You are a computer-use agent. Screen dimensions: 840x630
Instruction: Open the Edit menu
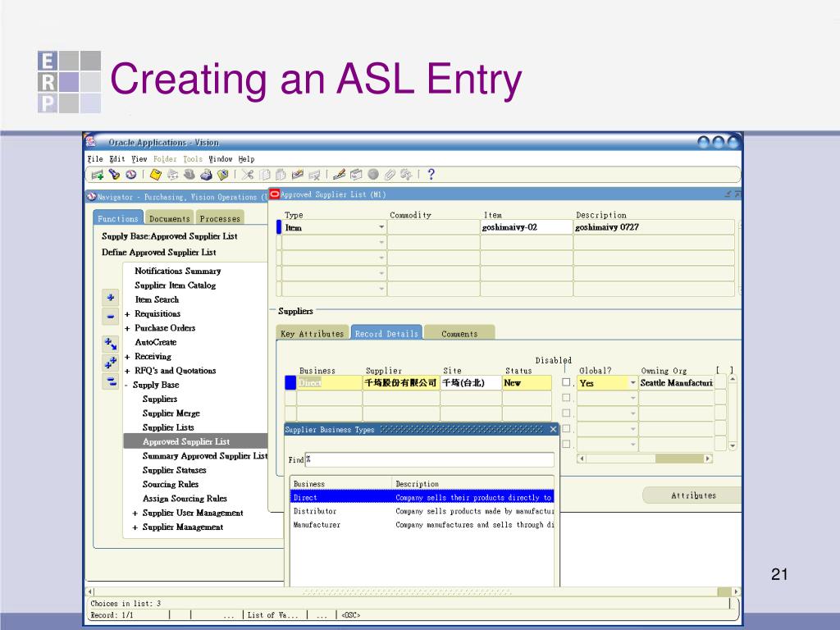[117, 159]
